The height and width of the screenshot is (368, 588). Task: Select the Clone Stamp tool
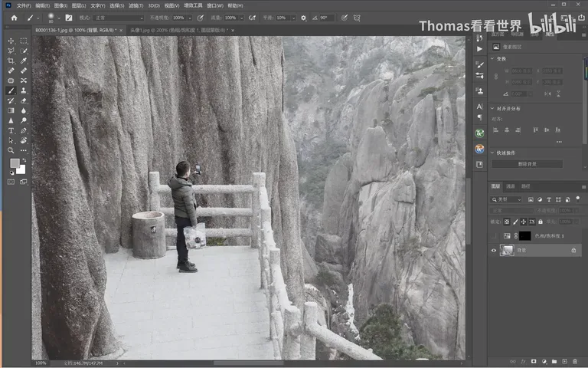(24, 90)
